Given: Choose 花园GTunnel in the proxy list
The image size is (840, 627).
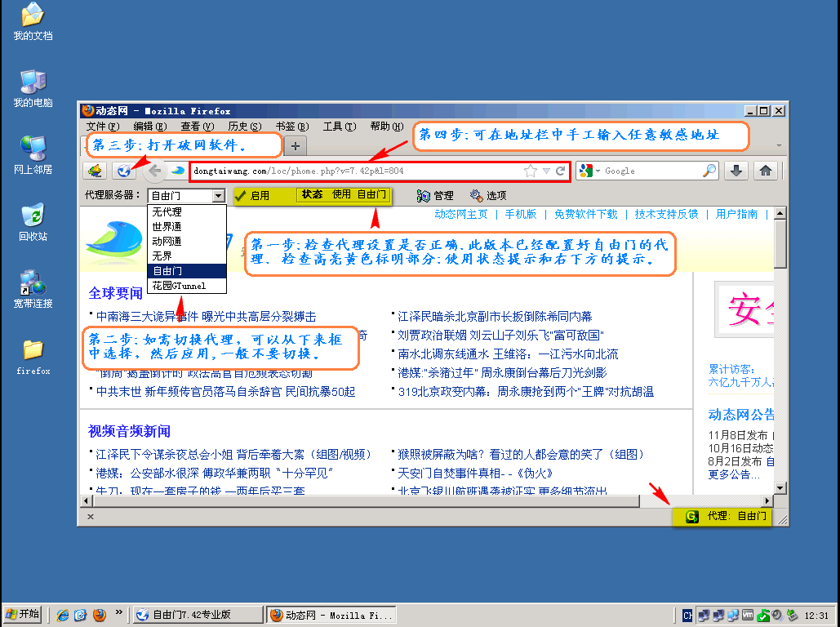Looking at the screenshot, I should [x=187, y=286].
